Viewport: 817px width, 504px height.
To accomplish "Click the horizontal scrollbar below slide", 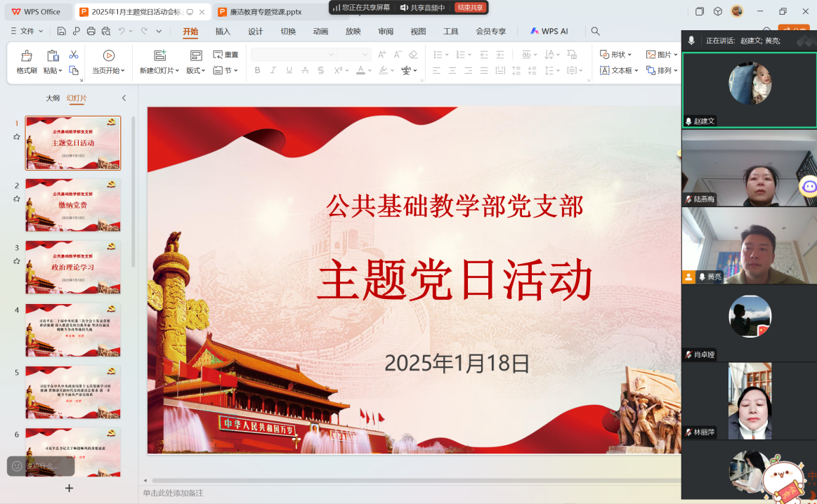I will click(x=416, y=480).
